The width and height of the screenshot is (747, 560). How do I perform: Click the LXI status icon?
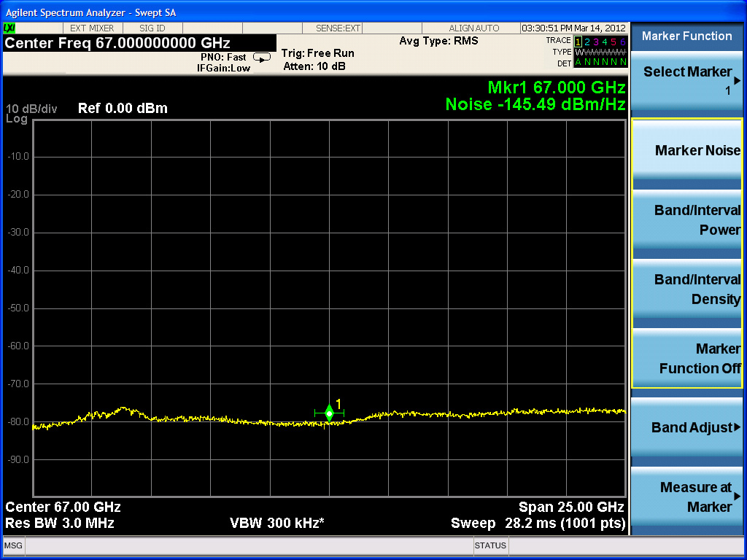(9, 28)
